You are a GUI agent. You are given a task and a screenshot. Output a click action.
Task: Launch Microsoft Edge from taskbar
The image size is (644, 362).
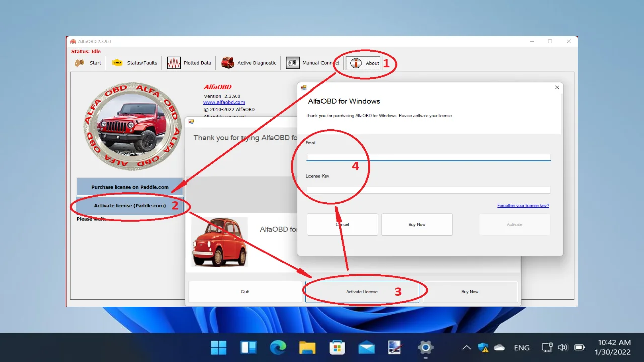click(278, 347)
